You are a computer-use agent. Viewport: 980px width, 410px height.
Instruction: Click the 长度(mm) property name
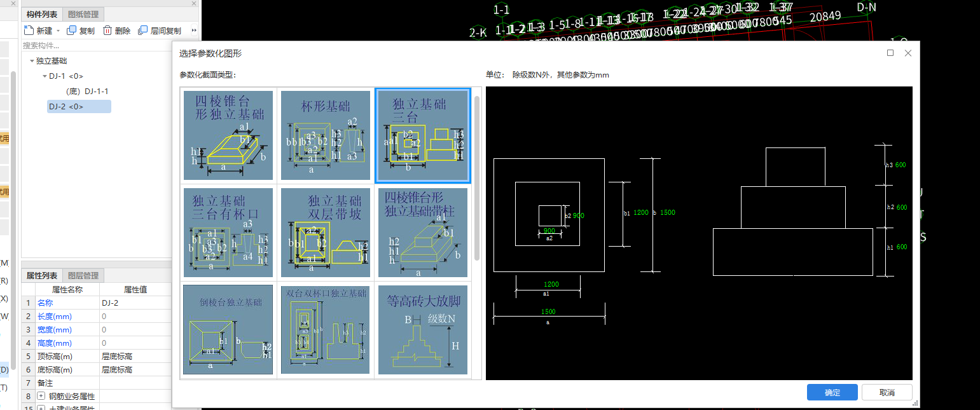(x=53, y=317)
